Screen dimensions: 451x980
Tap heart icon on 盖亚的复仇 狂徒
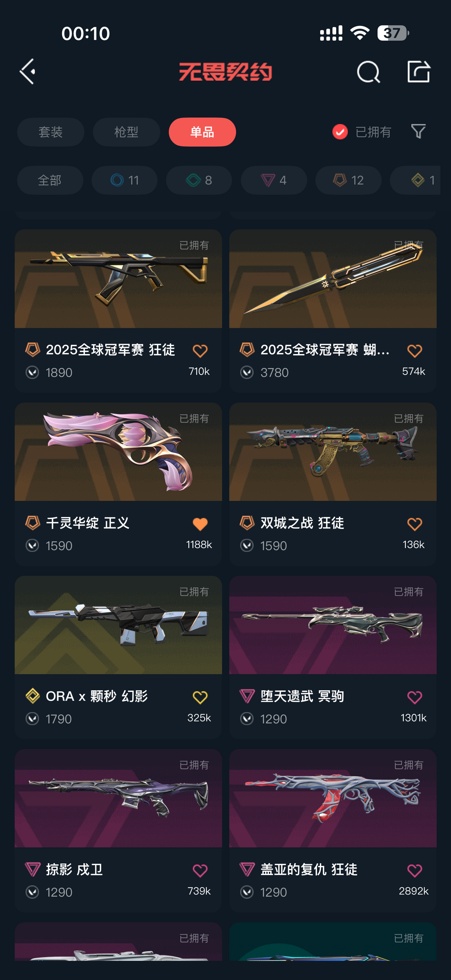(414, 871)
